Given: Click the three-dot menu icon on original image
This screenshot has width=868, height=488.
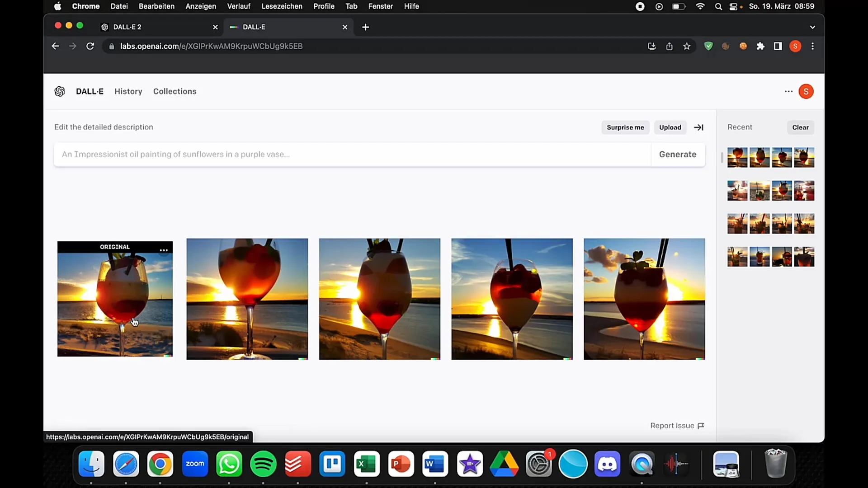Looking at the screenshot, I should [x=164, y=249].
